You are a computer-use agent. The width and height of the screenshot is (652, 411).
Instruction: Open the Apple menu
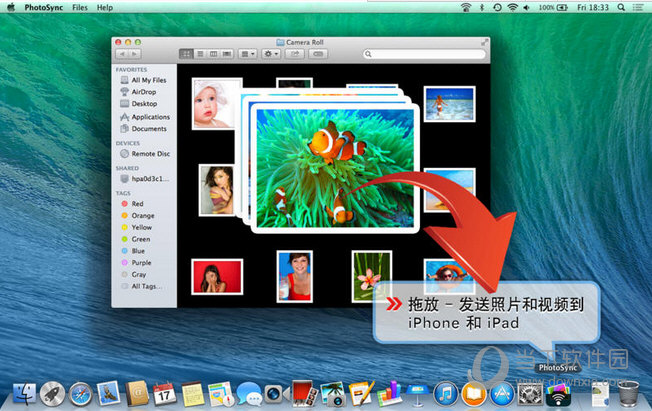(x=11, y=7)
